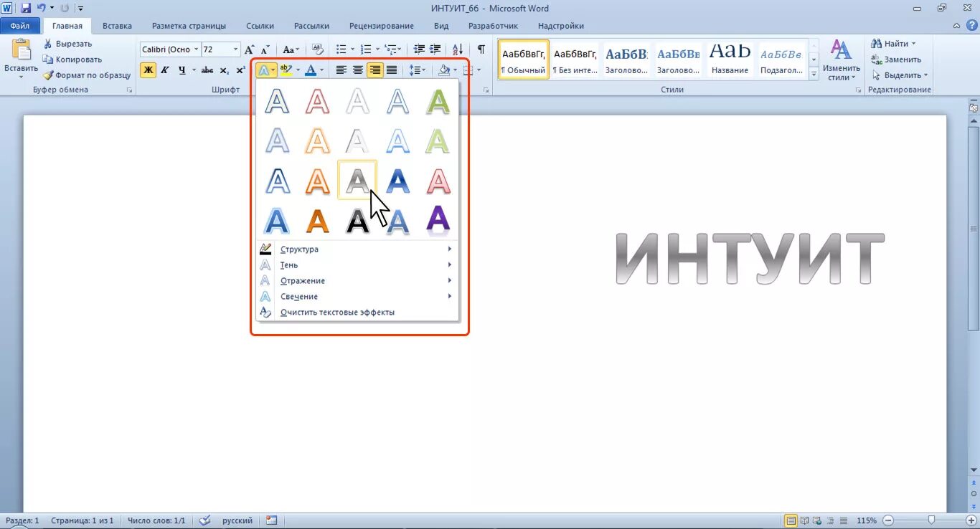Screen dimensions: 980x529
Task: Open the font name dropdown Calibri
Action: (x=196, y=49)
